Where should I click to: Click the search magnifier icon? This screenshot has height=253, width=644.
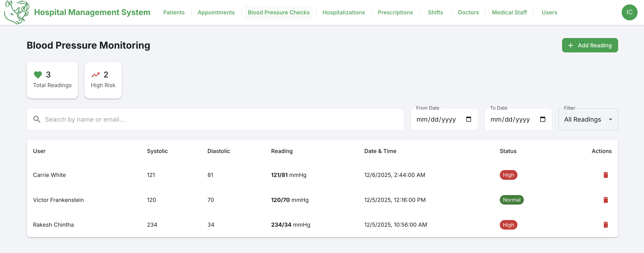tap(37, 119)
